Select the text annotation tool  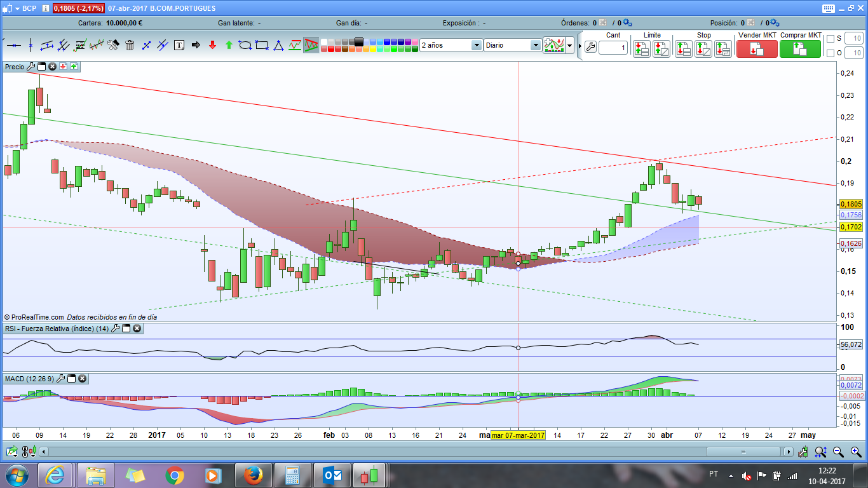[179, 45]
